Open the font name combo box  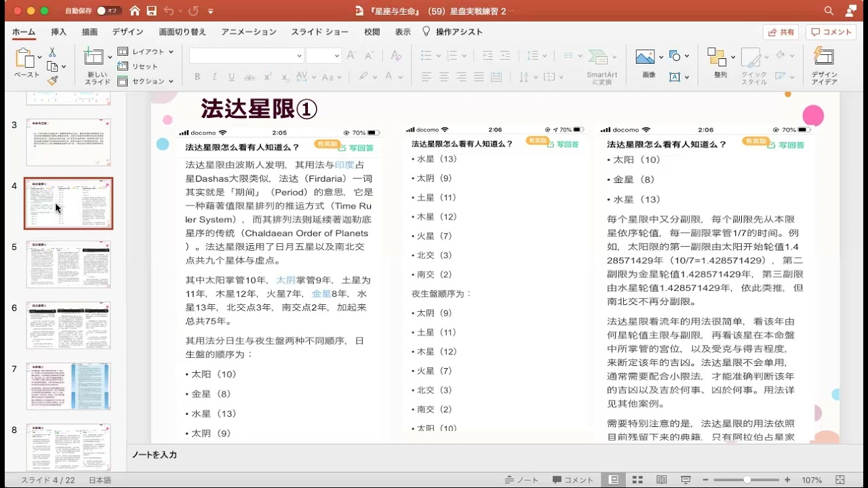click(x=246, y=56)
